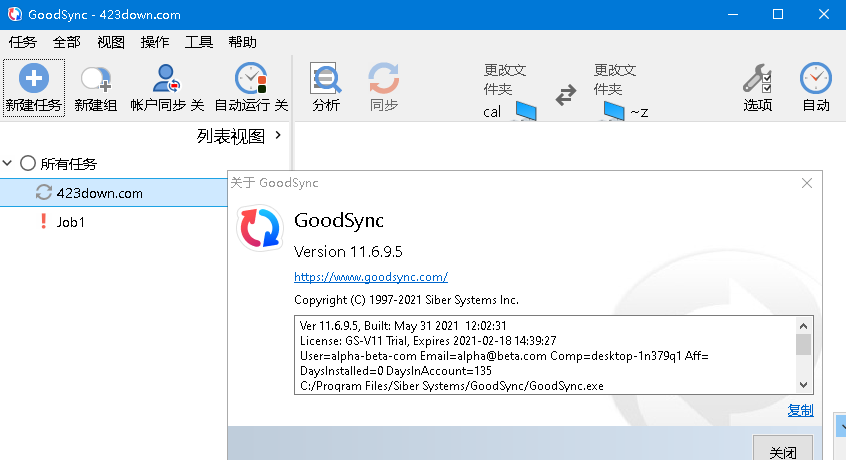Click the 'Ver 11.6.9.5, Built' line
Screen dimensions: 846x460
[403, 326]
